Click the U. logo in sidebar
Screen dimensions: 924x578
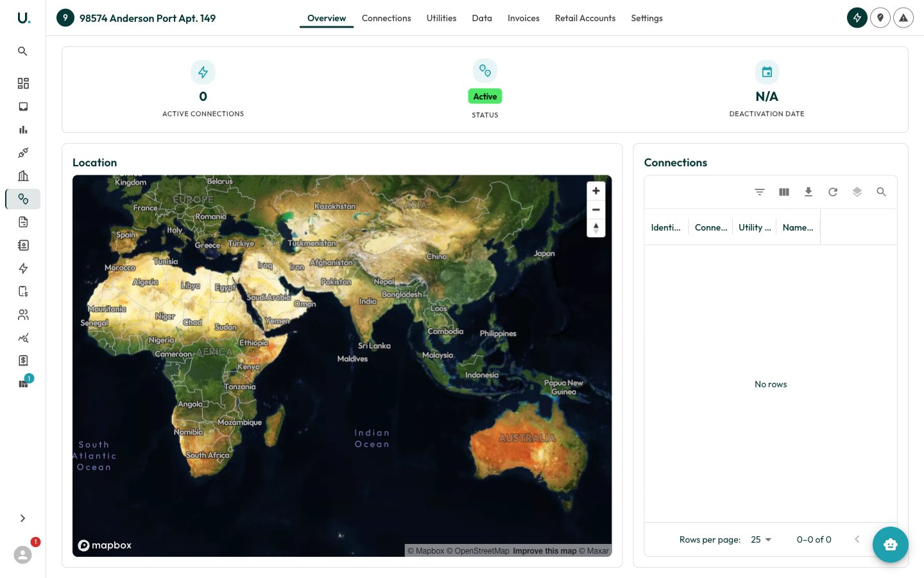pos(23,18)
